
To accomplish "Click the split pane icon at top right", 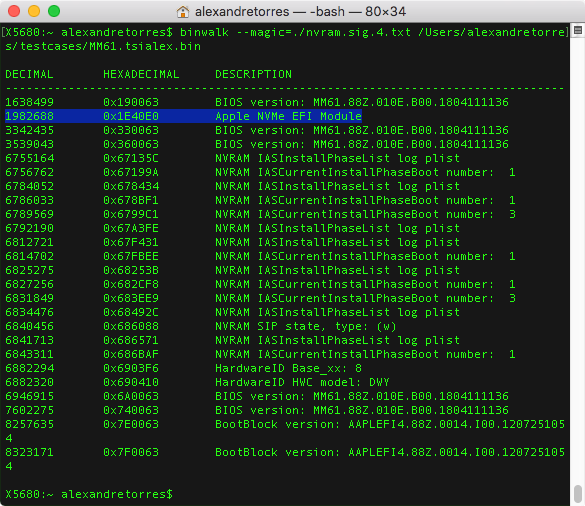I will [x=578, y=31].
